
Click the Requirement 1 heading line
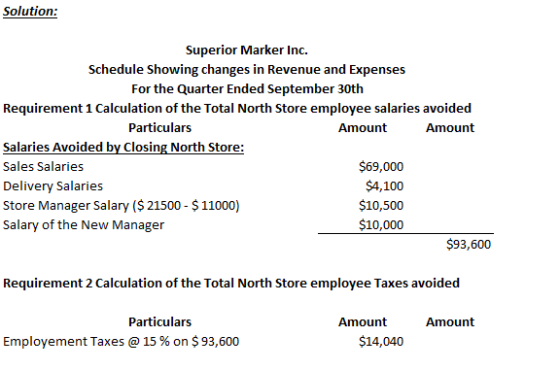237,109
